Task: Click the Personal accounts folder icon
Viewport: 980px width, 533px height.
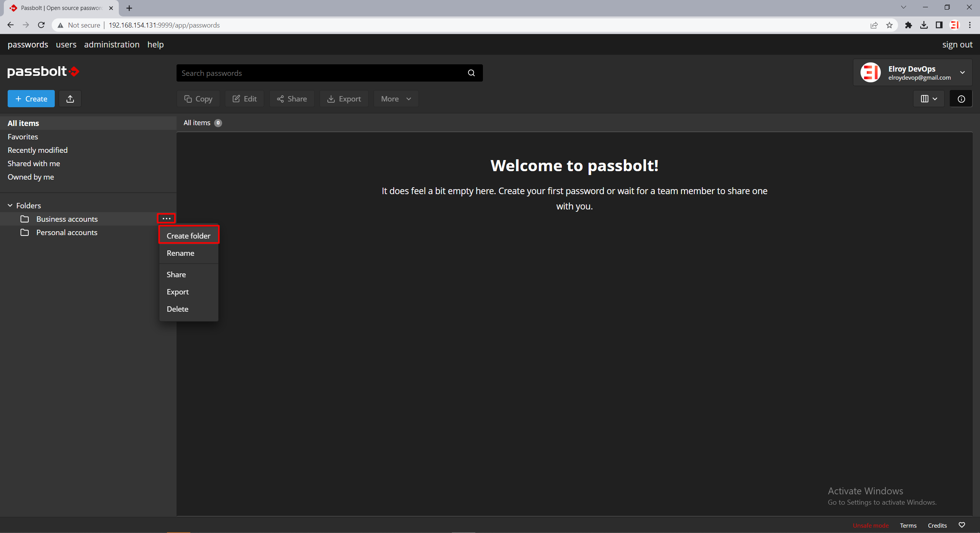Action: [x=25, y=232]
